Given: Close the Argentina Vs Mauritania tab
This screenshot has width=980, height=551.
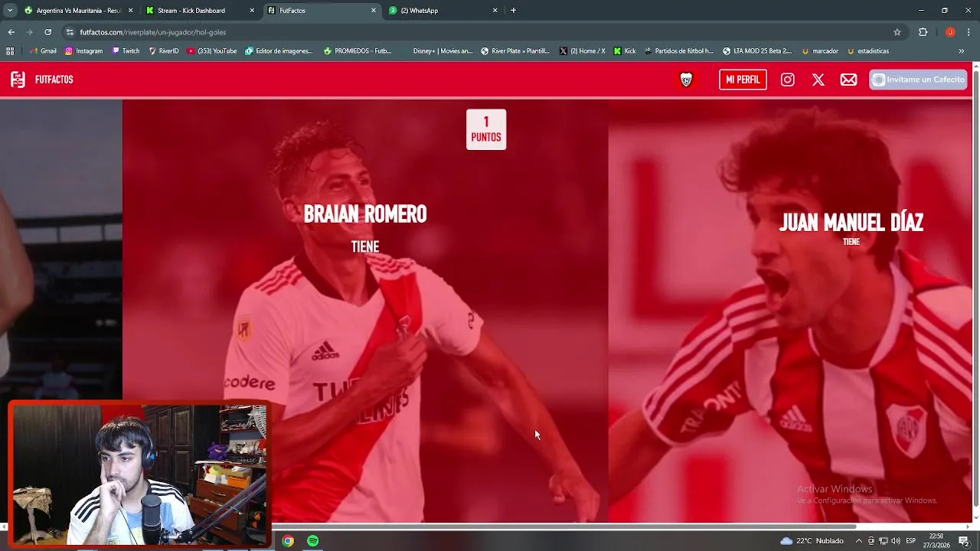Looking at the screenshot, I should point(130,11).
